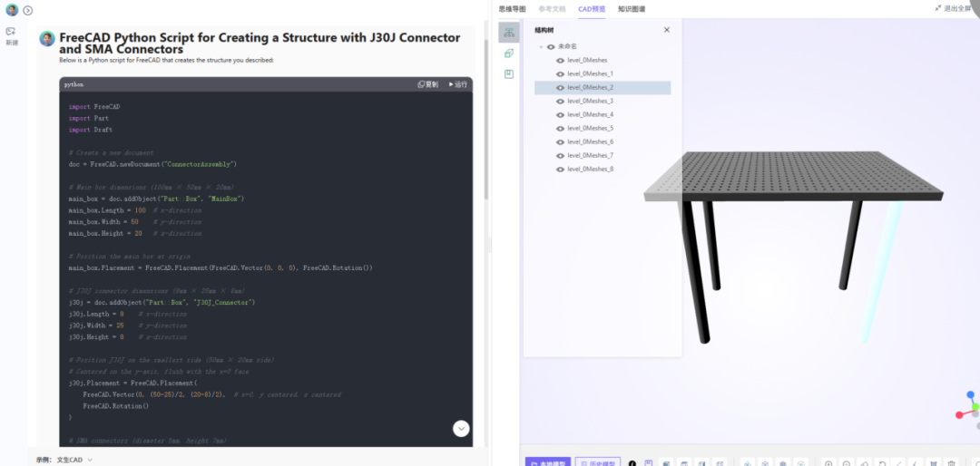
Task: Toggle visibility of level_0Meshes_5
Action: pos(560,129)
